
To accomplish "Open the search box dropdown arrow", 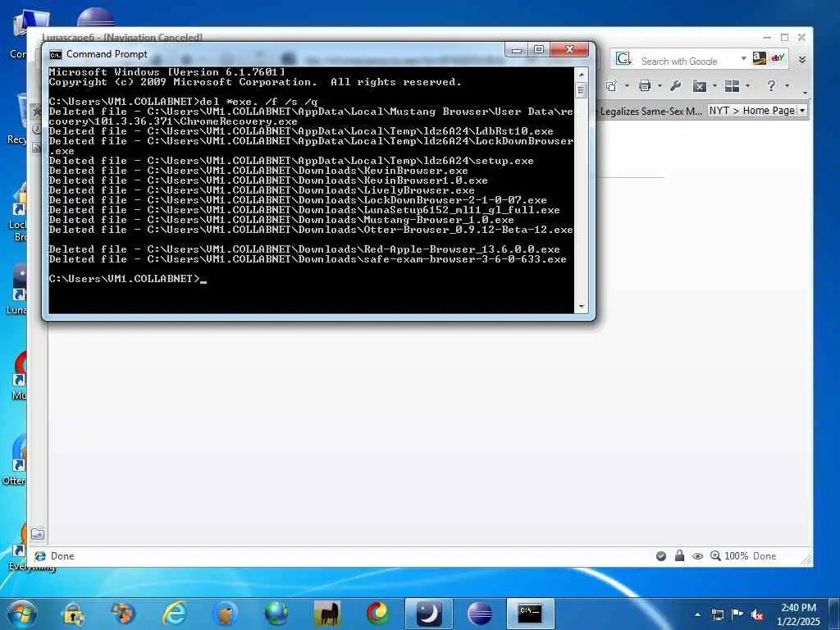I will 743,58.
